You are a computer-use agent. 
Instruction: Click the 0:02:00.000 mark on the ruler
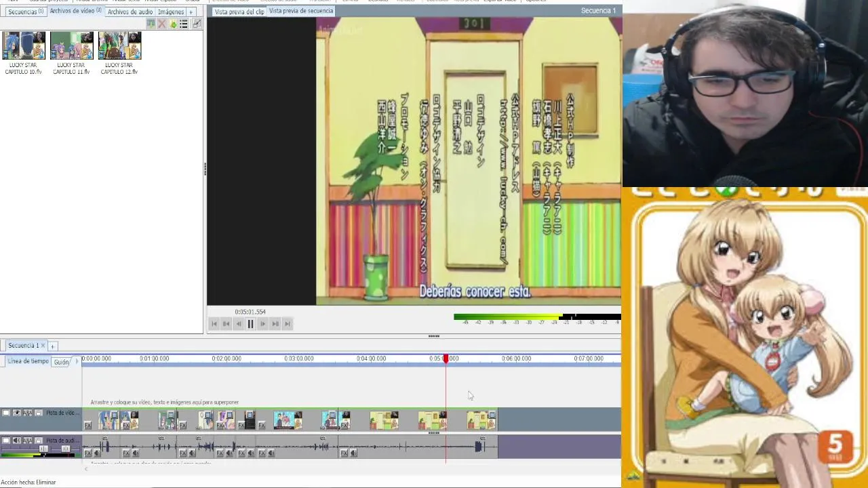click(x=226, y=359)
